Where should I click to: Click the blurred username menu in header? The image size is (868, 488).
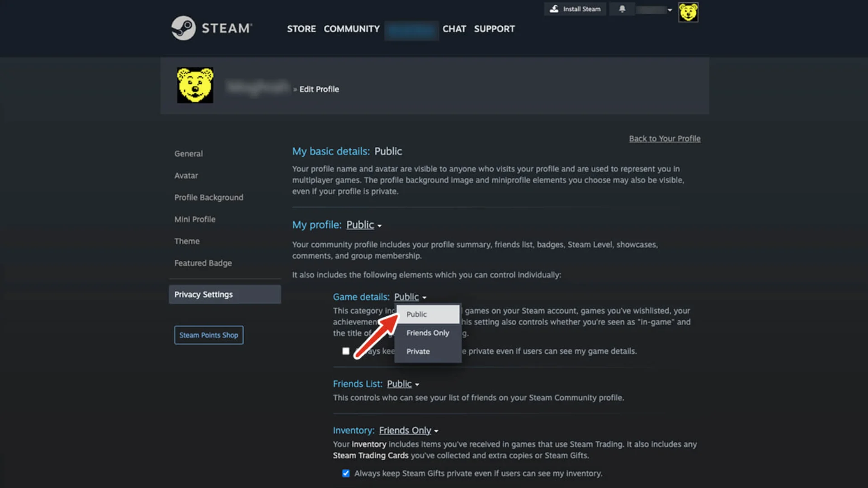pos(411,31)
